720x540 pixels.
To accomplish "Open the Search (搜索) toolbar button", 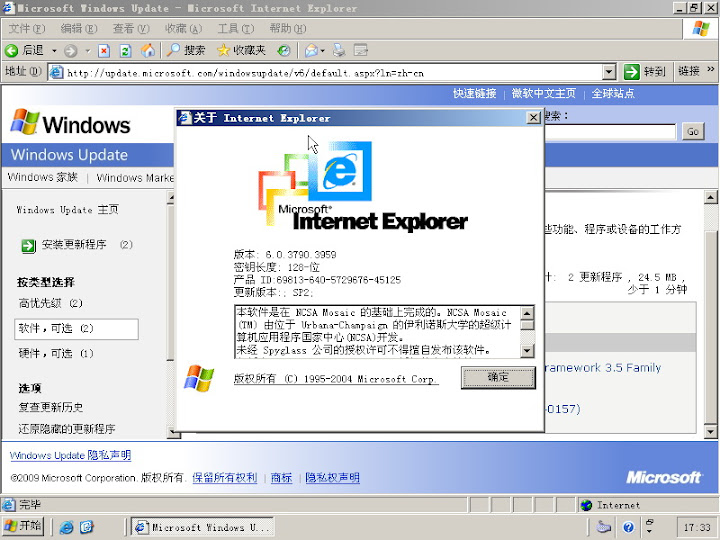I will (x=186, y=50).
